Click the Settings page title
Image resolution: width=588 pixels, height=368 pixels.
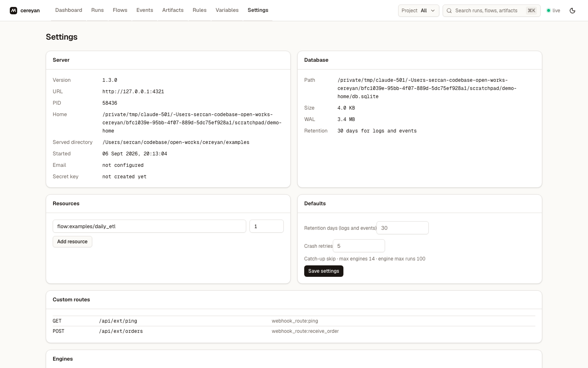(x=62, y=37)
